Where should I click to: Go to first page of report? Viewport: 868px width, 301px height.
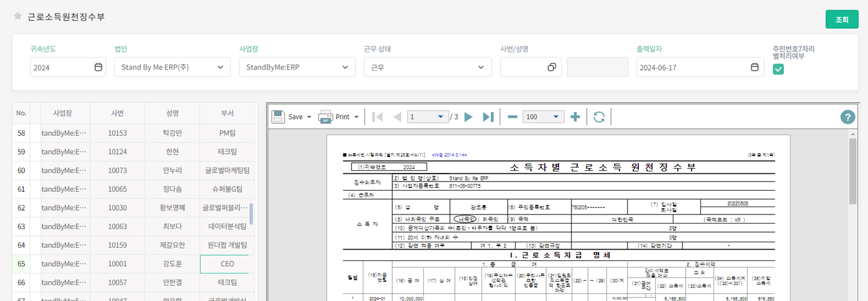tap(378, 117)
